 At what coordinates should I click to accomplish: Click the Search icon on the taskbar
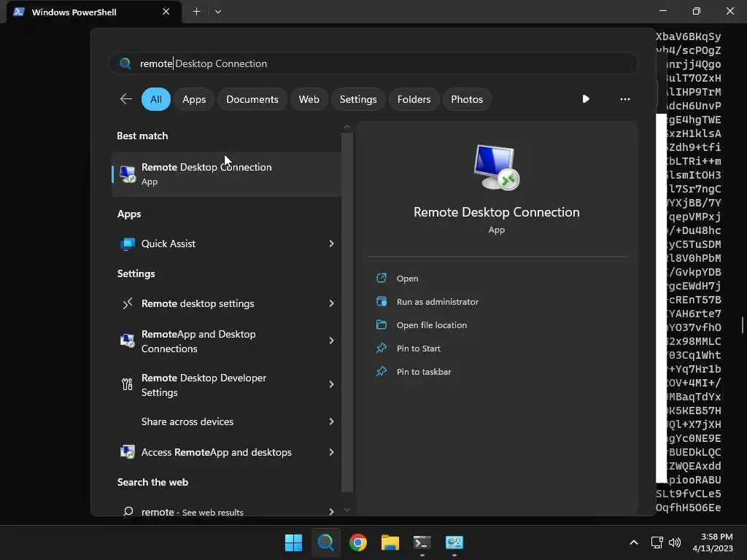pyautogui.click(x=326, y=542)
